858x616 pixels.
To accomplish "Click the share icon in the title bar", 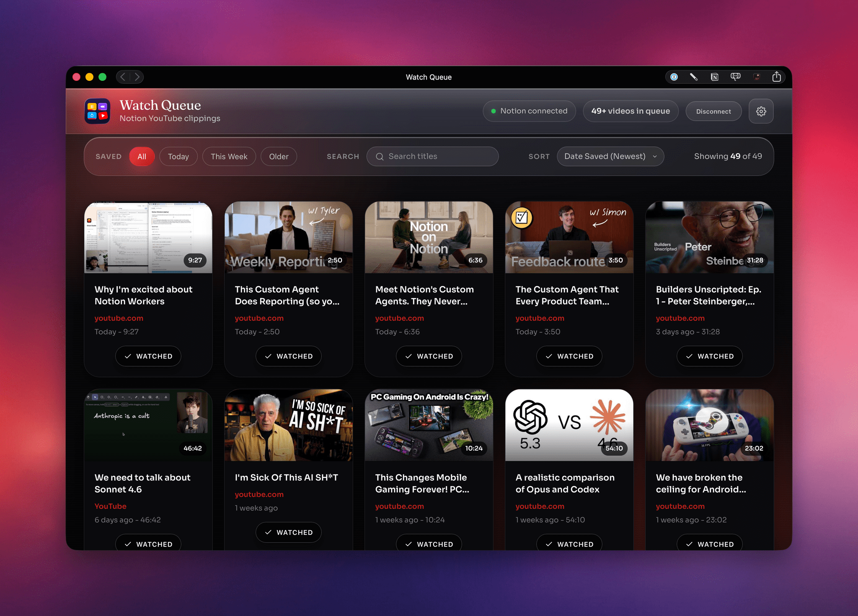I will pos(776,77).
